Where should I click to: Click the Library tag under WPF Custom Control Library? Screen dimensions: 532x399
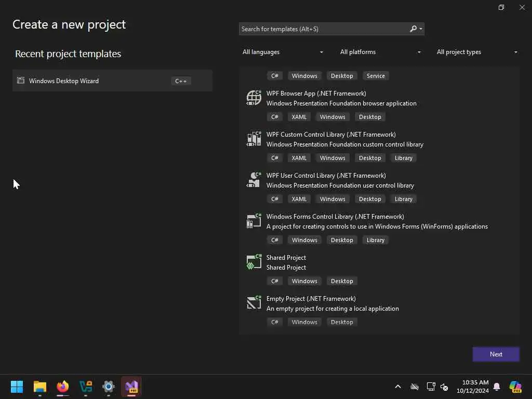(x=403, y=158)
